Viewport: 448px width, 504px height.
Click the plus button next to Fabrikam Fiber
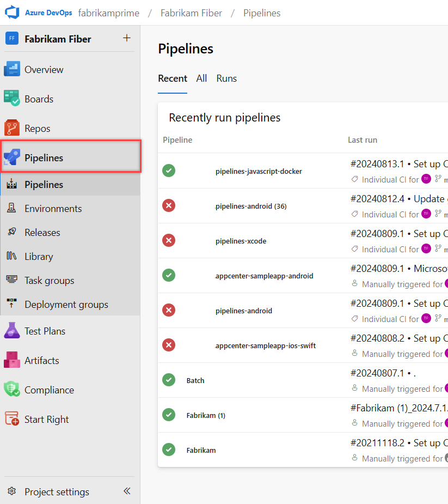[x=127, y=39]
